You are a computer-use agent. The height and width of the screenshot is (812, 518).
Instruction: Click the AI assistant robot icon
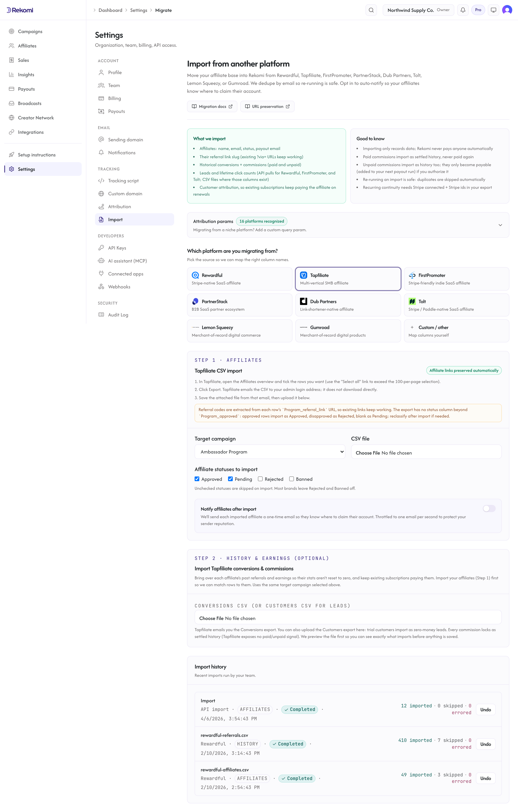[x=101, y=261]
